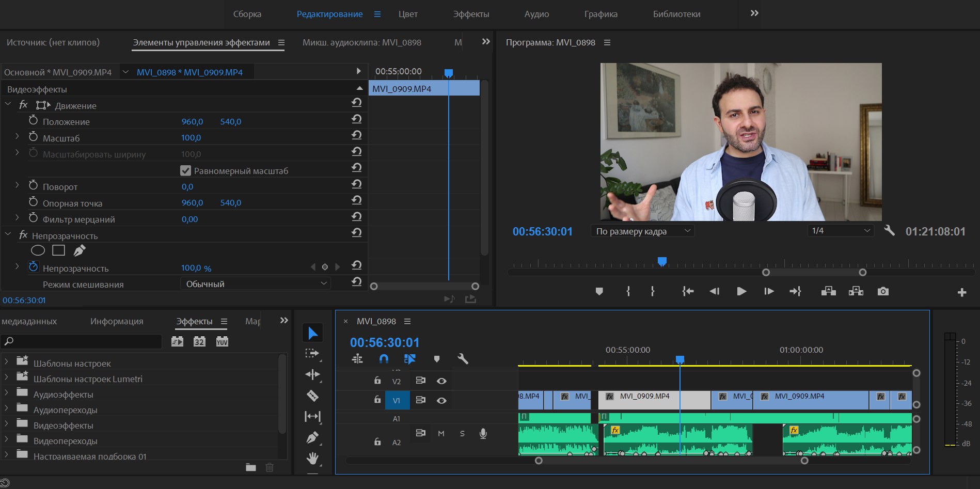Go to In point in Program monitor

[x=687, y=292]
